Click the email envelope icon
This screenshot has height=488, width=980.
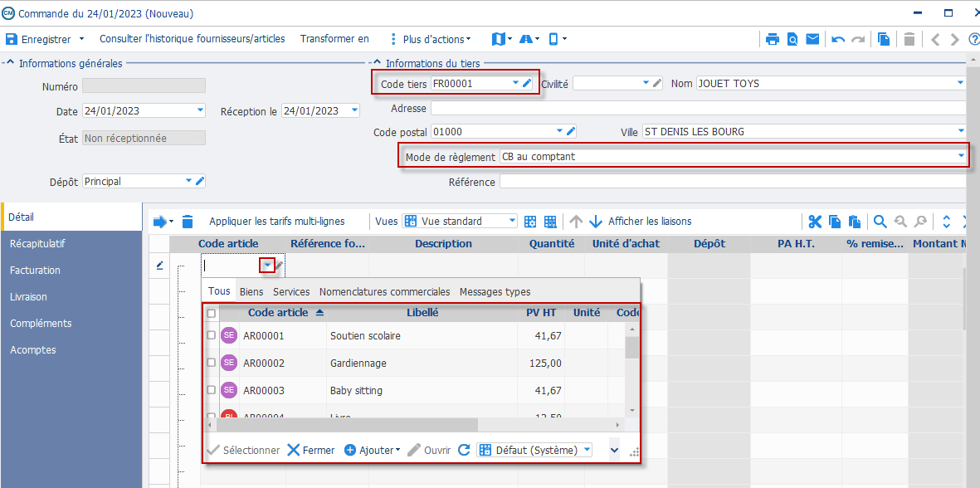click(x=812, y=39)
